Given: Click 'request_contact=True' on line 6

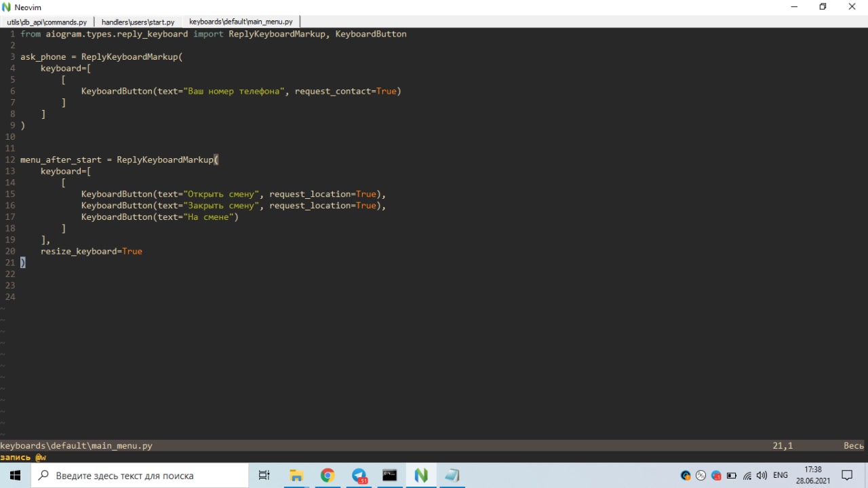Looking at the screenshot, I should point(345,91).
